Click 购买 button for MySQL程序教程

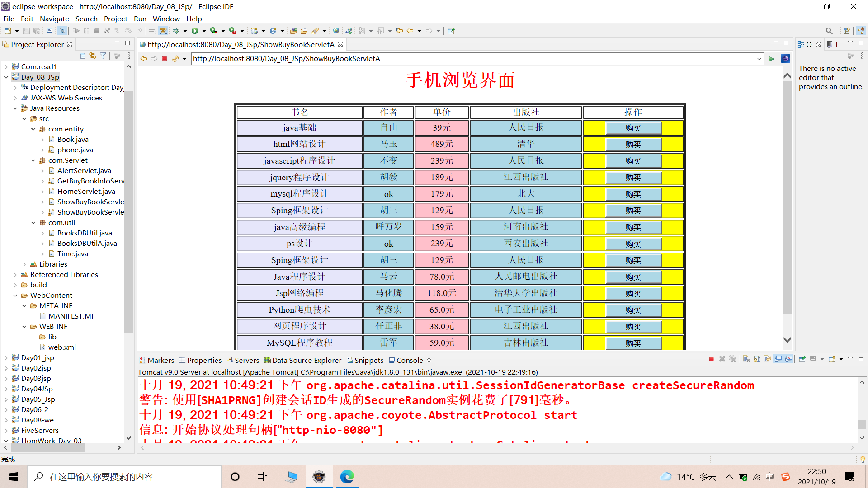632,343
